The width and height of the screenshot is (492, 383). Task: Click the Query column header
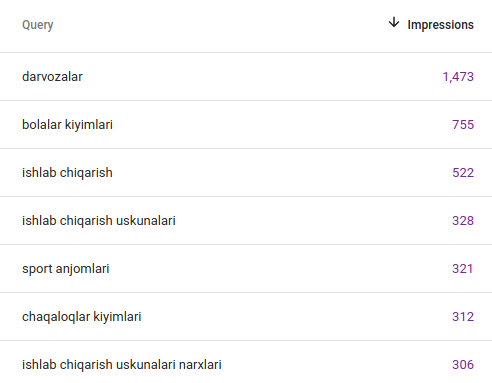[x=38, y=25]
